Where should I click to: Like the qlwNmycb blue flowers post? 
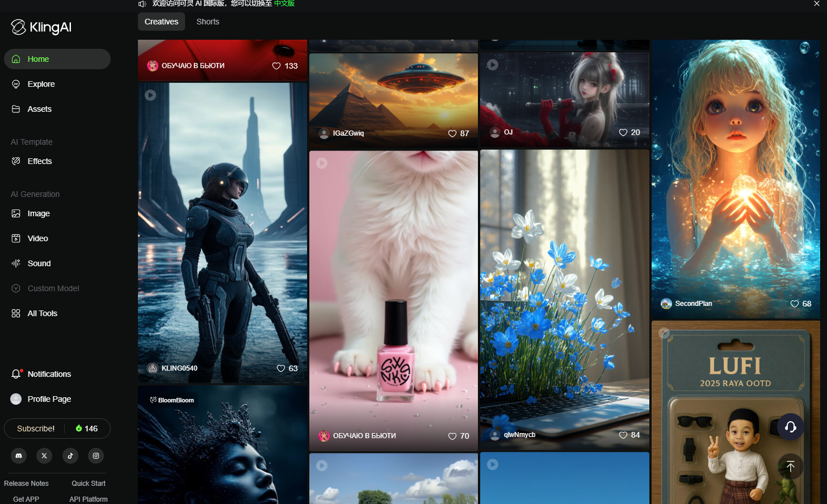point(623,435)
